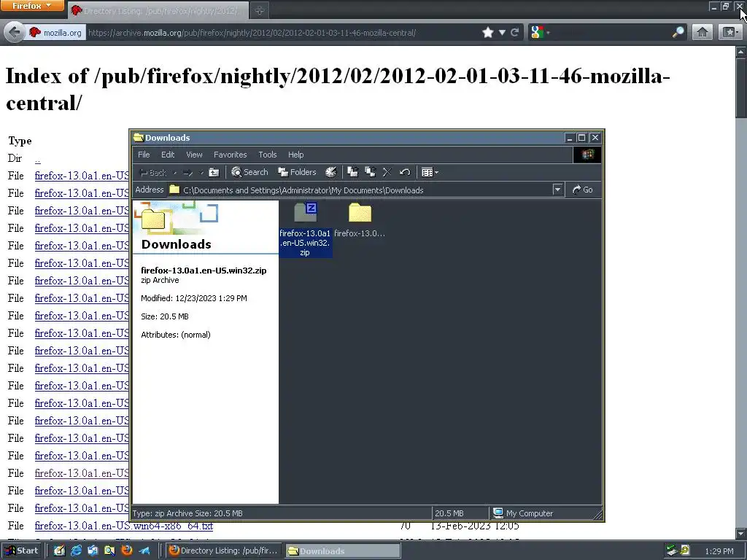Screen dimensions: 747x560
Task: Switch to Directory Listing taskbar button
Action: tap(224, 551)
